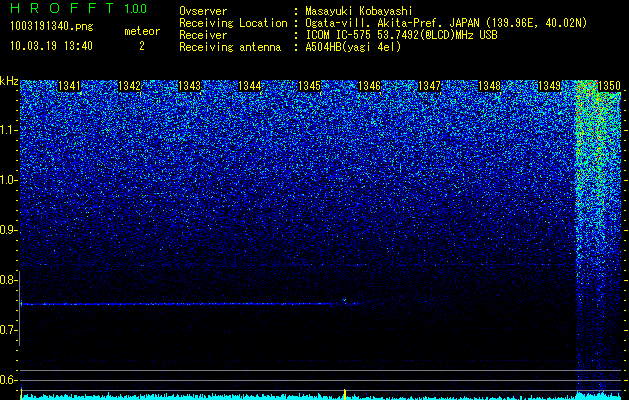This screenshot has width=629, height=400.
Task: Click the observer name Masayuki Kobayashi
Action: (x=359, y=11)
